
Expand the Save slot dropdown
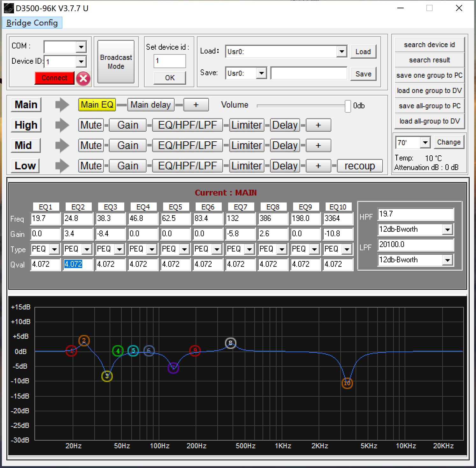pyautogui.click(x=261, y=73)
